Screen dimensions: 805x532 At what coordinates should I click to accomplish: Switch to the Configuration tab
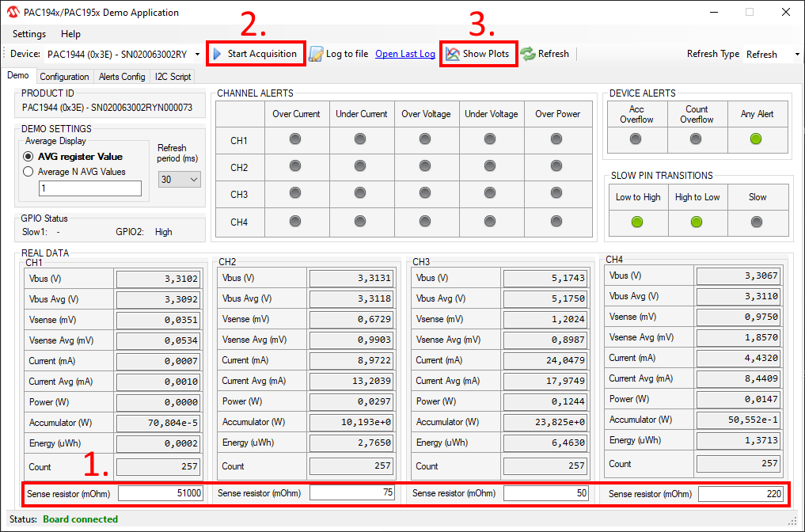[64, 77]
